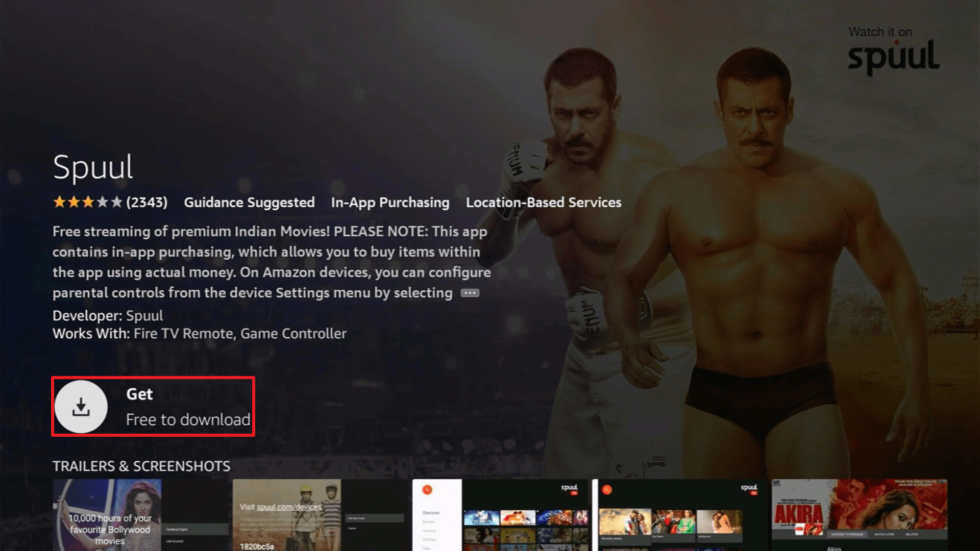This screenshot has height=551, width=980.
Task: Click the "In-App Purchasing" label
Action: click(390, 203)
